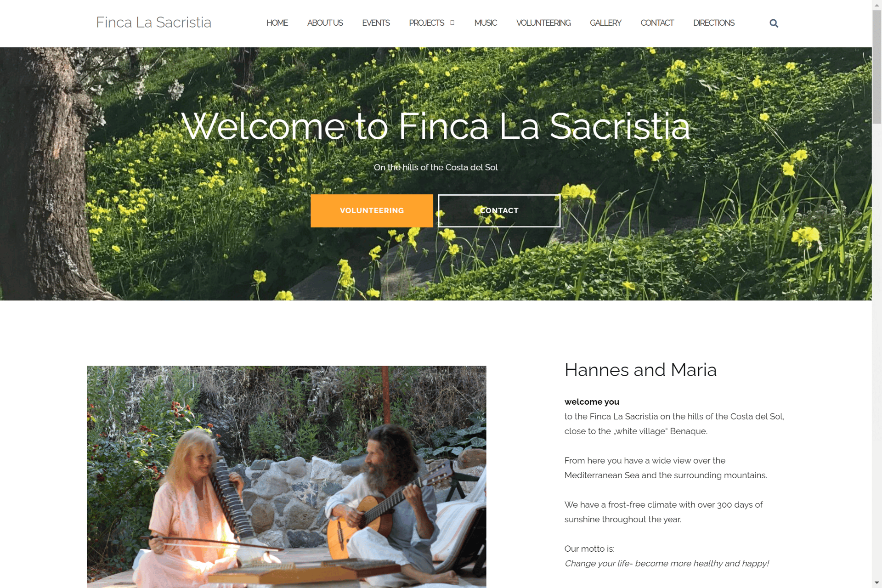This screenshot has width=882, height=588.
Task: Open the Home menu item
Action: [x=277, y=23]
